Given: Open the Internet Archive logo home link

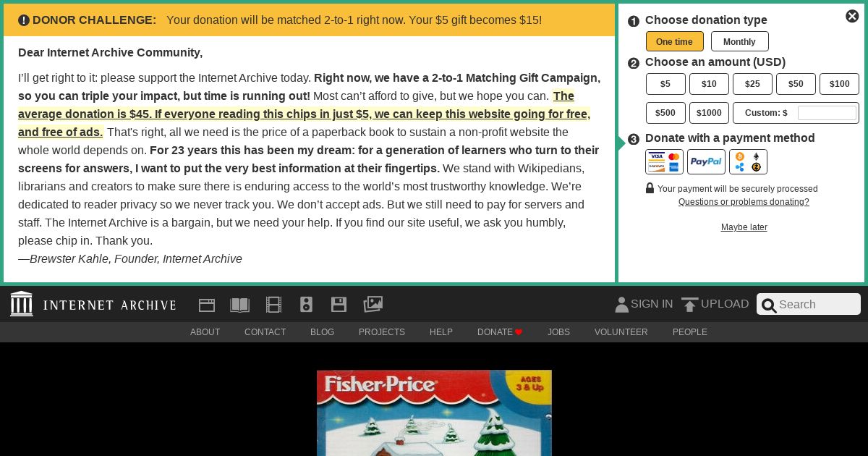Looking at the screenshot, I should tap(22, 304).
